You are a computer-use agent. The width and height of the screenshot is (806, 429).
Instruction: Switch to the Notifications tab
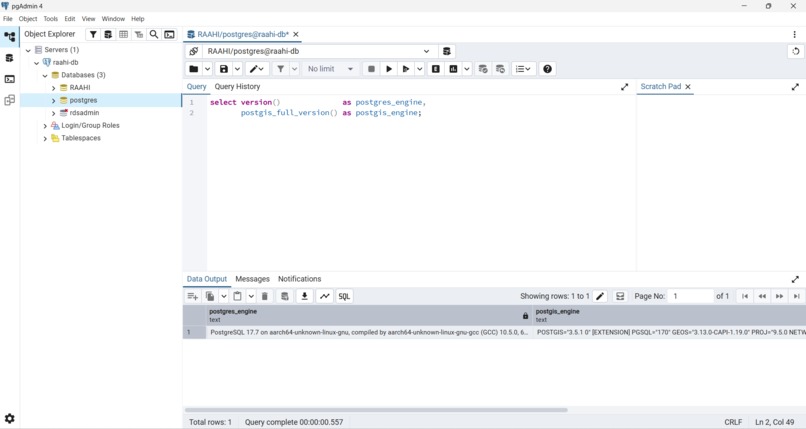click(299, 278)
